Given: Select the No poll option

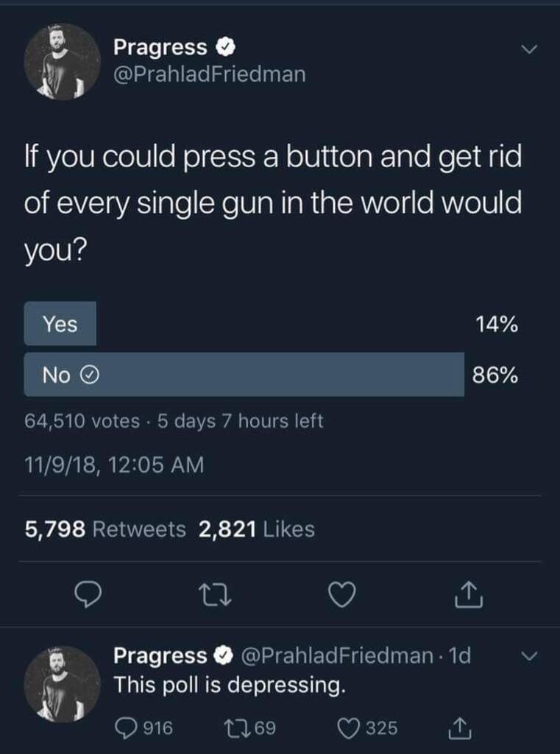Looking at the screenshot, I should point(244,375).
